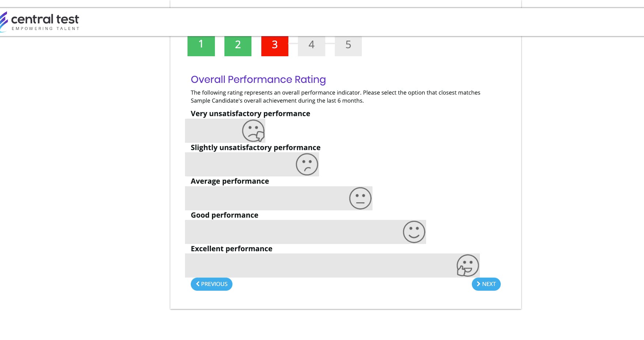Choose the Average performance rating bar
The width and height of the screenshot is (644, 340).
279,198
